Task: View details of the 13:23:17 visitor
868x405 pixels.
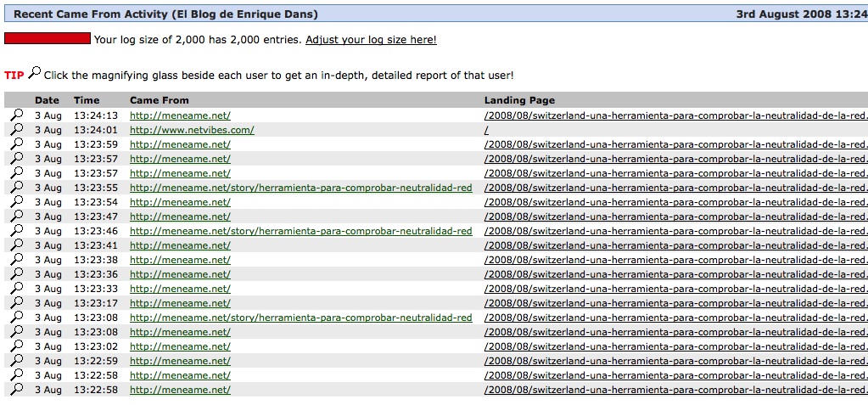Action: [16, 303]
